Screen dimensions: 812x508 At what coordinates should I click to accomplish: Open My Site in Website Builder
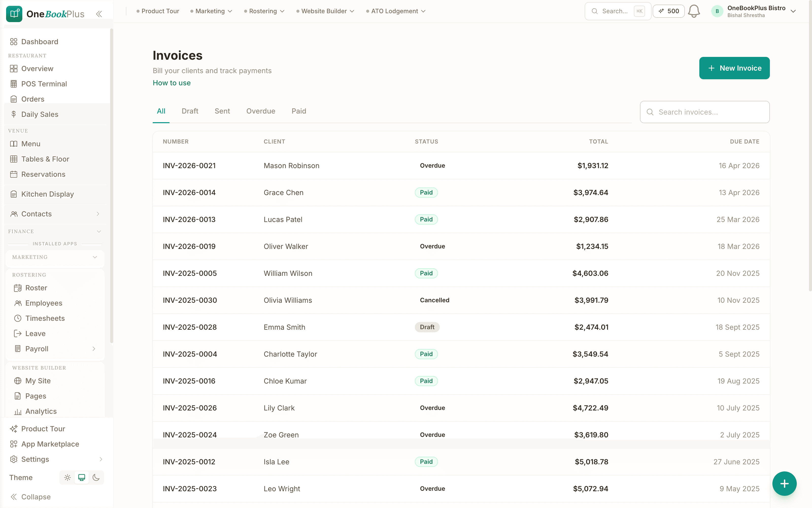tap(55, 381)
